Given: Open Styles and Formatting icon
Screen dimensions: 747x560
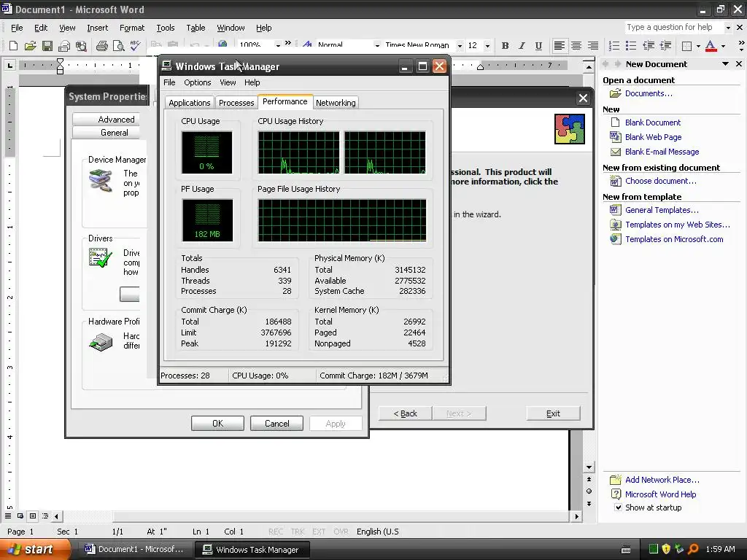Looking at the screenshot, I should pos(307,44).
